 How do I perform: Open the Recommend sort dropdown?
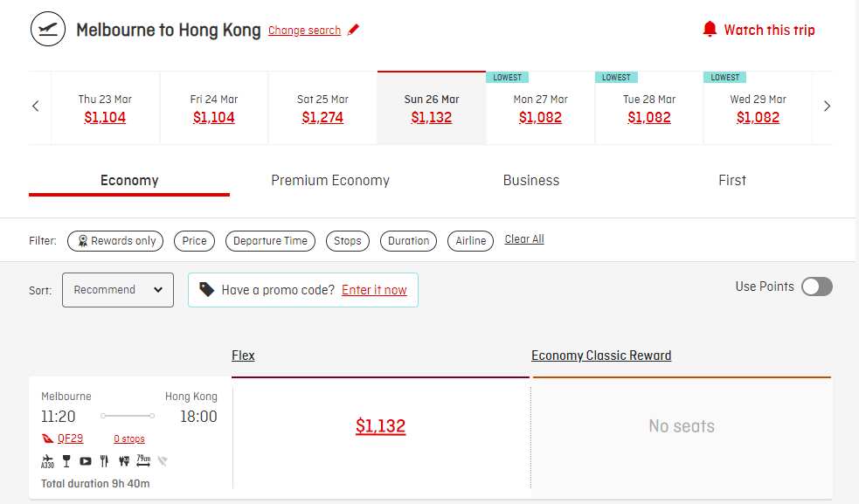[118, 290]
